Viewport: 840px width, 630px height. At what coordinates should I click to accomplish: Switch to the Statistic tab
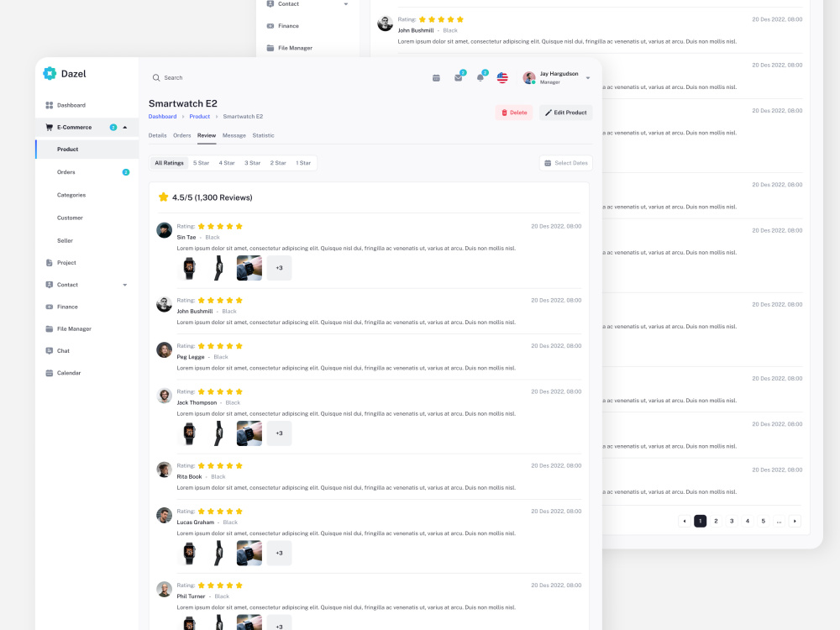(x=263, y=135)
